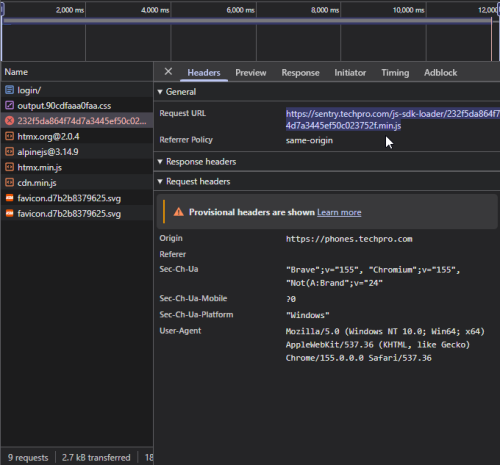The height and width of the screenshot is (465, 500).
Task: Click the image icon of second favicon.d7b2b8379625.svg
Action: [10, 213]
